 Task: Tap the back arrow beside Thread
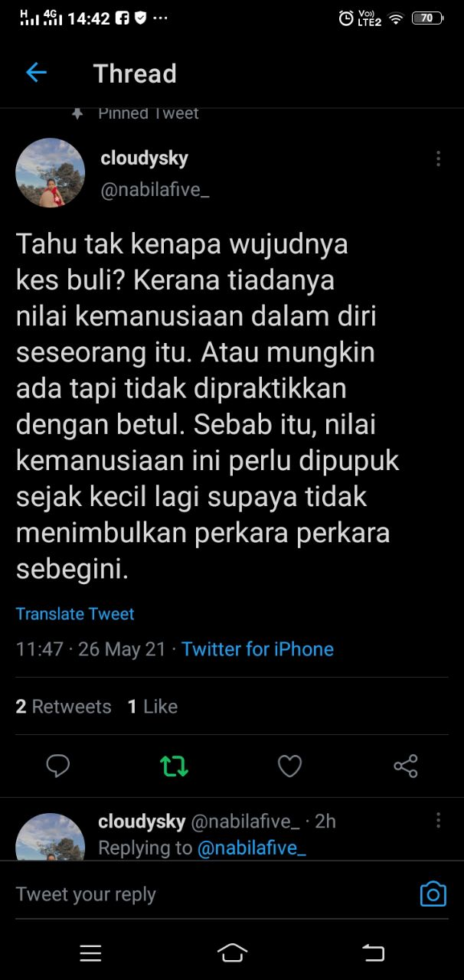tap(36, 73)
